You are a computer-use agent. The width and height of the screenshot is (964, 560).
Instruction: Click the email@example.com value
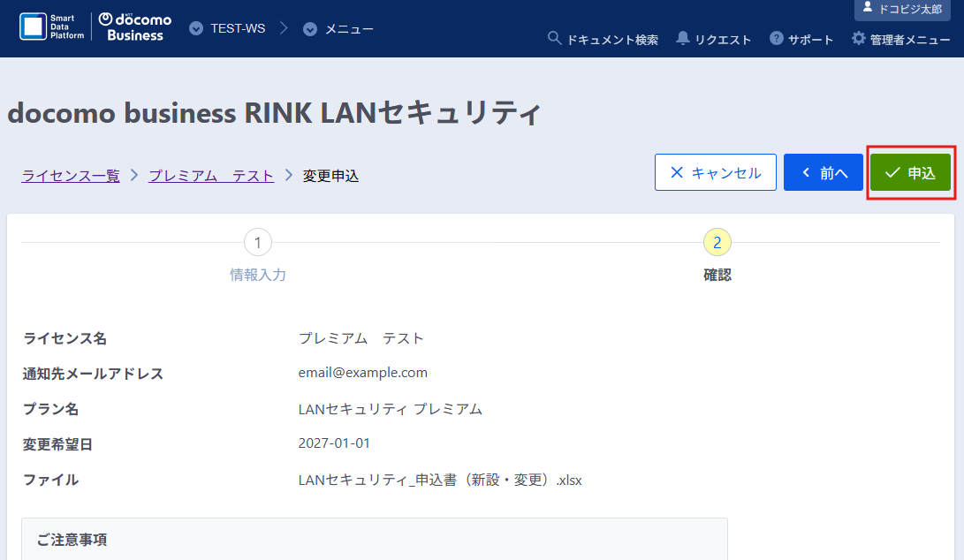pos(363,373)
